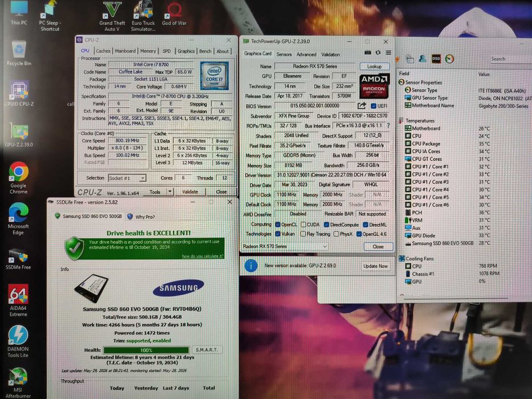The width and height of the screenshot is (532, 399).
Task: Open Radeon RX 570 Series GPU selector dropdown
Action: (x=285, y=246)
